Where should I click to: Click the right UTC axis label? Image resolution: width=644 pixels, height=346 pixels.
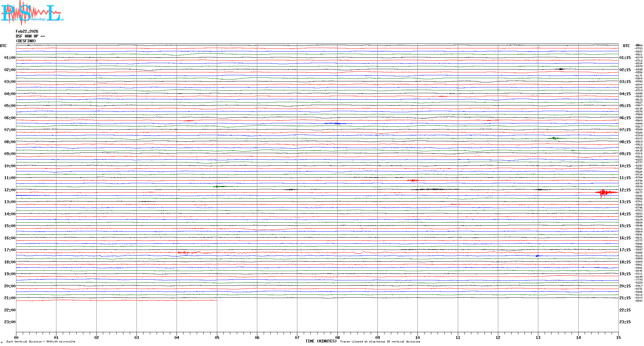[626, 46]
